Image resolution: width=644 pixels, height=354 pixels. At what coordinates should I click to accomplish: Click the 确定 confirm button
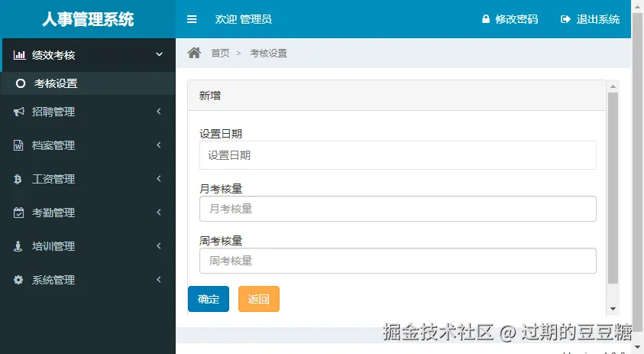click(x=209, y=299)
